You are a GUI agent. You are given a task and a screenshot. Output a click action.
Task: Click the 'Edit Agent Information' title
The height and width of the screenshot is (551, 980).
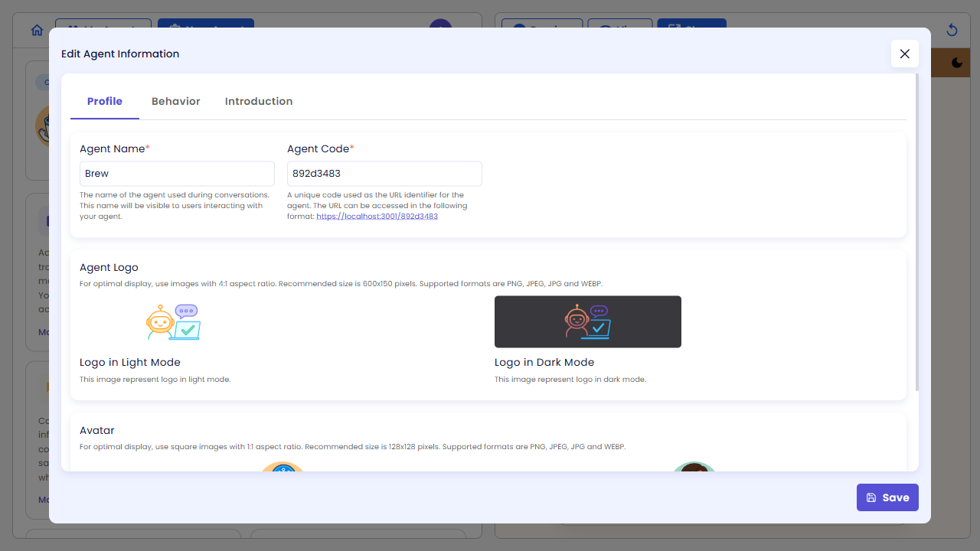120,54
